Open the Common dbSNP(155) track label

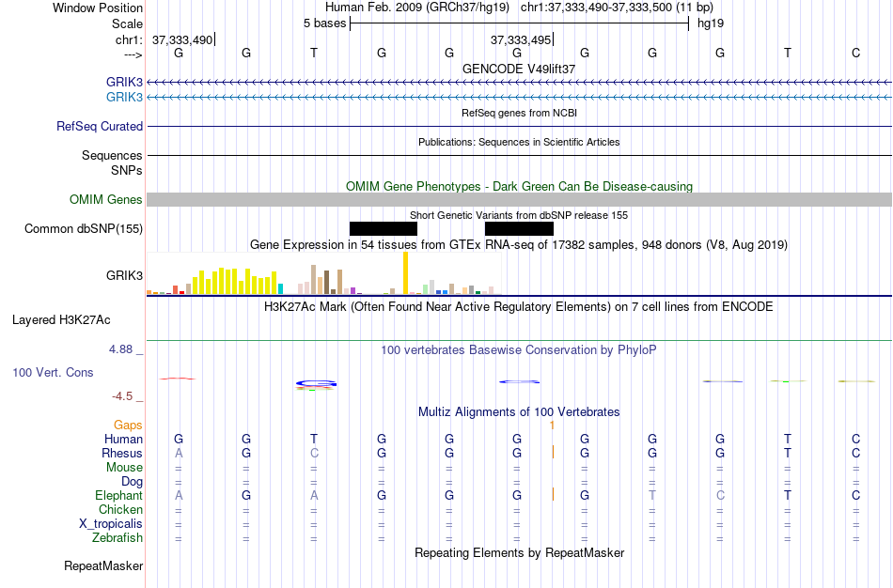pos(84,229)
